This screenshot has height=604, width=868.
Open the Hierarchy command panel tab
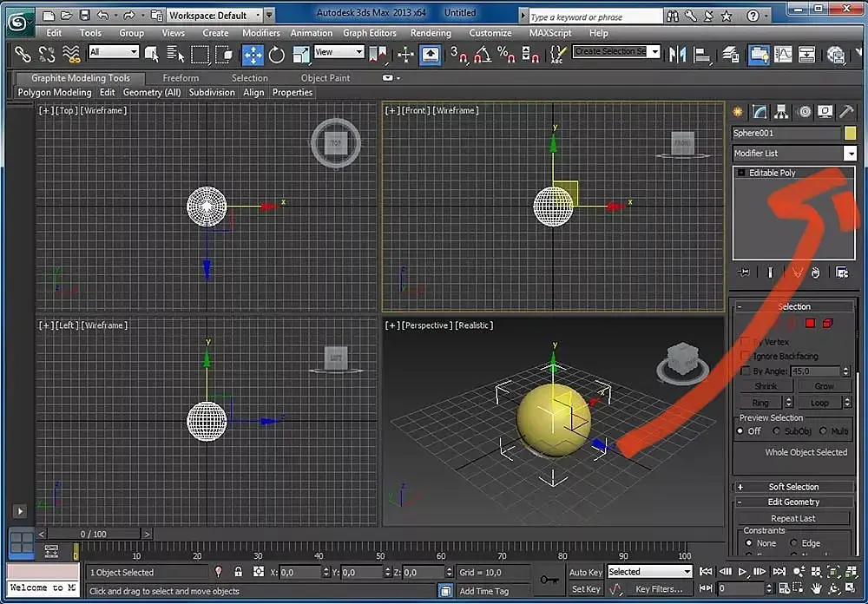782,112
